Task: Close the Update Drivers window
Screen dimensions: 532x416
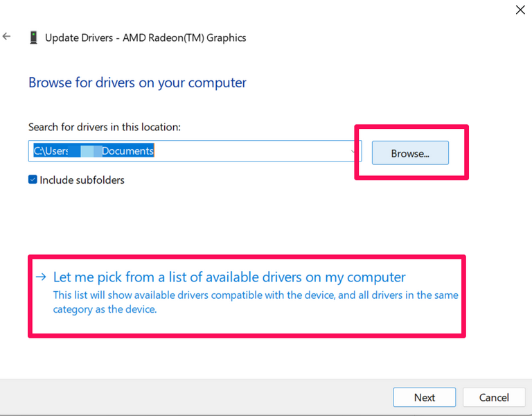Action: click(x=520, y=9)
